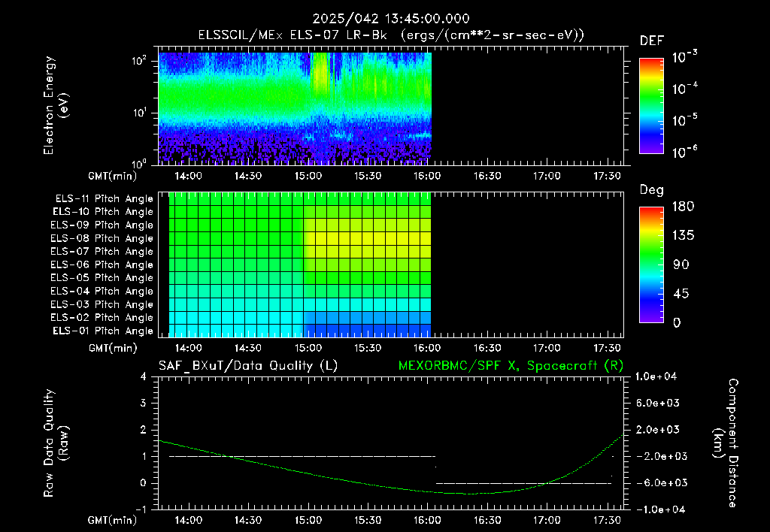Screen dimensions: 770x532
Task: Click the ELS-06 Pitch Angle row label
Action: [x=102, y=264]
